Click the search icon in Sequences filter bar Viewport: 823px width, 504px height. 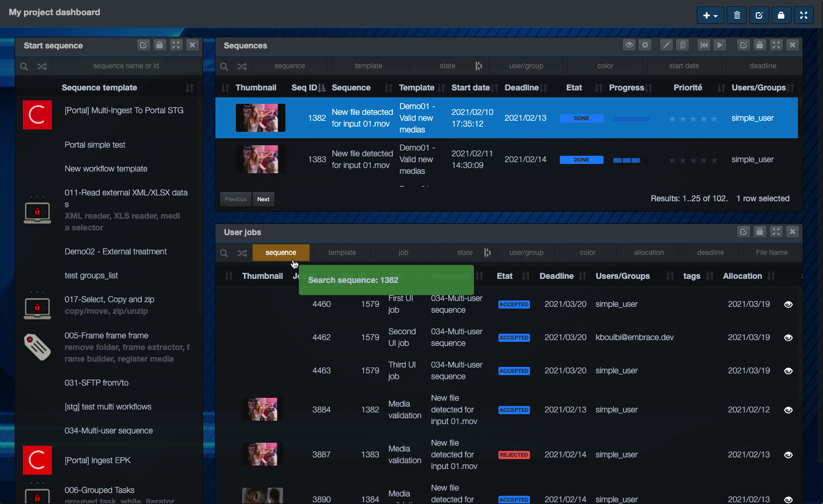pos(224,66)
